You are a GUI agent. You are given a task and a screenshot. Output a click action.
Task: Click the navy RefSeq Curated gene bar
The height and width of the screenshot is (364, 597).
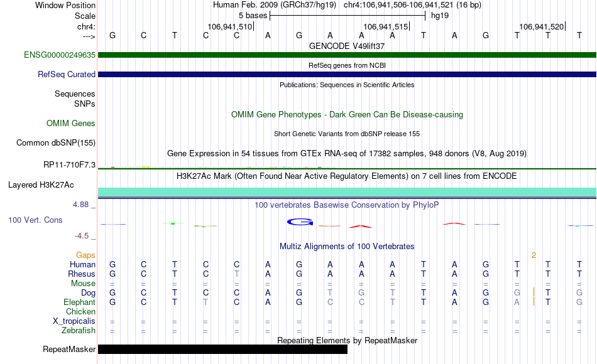pos(347,74)
